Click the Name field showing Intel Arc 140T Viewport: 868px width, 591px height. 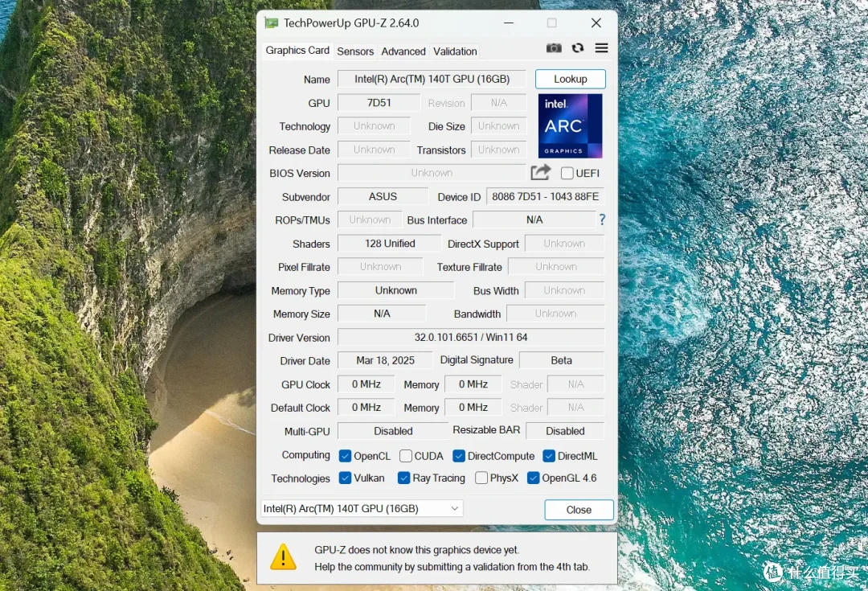coord(432,79)
